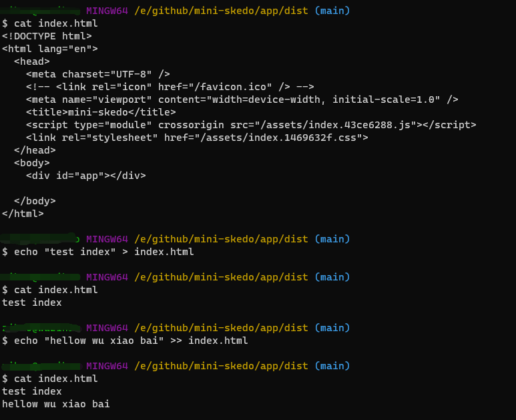Select the '<div id="app"></div>' line
Viewport: 516px width, 420px height.
click(86, 176)
